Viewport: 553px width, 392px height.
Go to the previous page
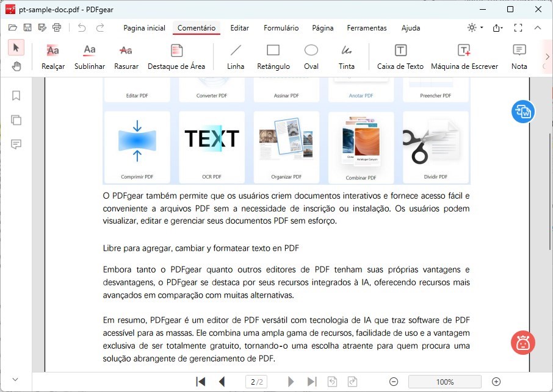click(222, 382)
